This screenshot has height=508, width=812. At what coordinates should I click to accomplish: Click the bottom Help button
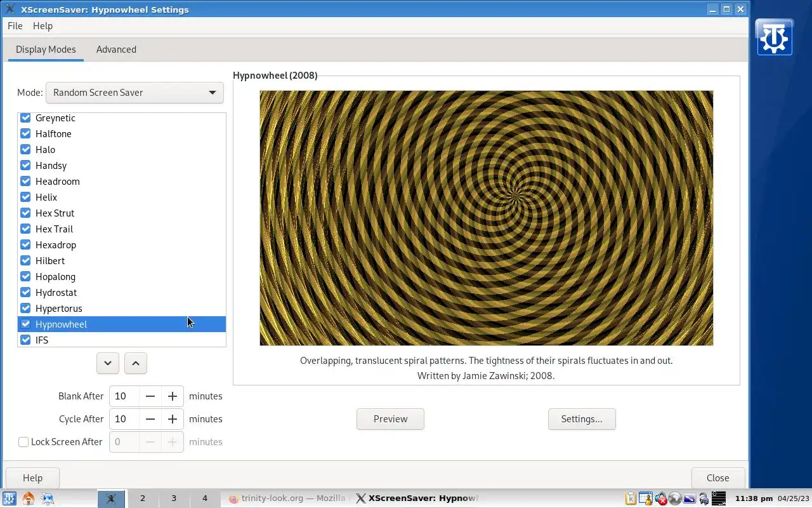(33, 478)
